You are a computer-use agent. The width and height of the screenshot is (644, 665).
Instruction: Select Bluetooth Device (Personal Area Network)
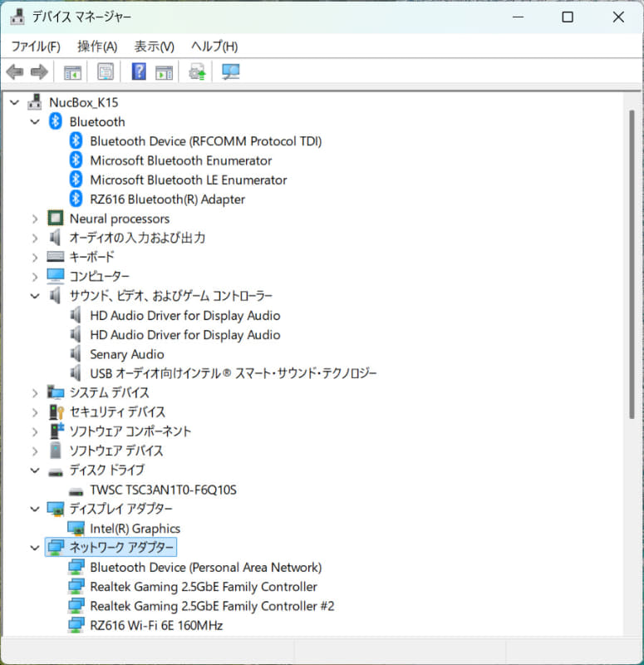pos(205,567)
